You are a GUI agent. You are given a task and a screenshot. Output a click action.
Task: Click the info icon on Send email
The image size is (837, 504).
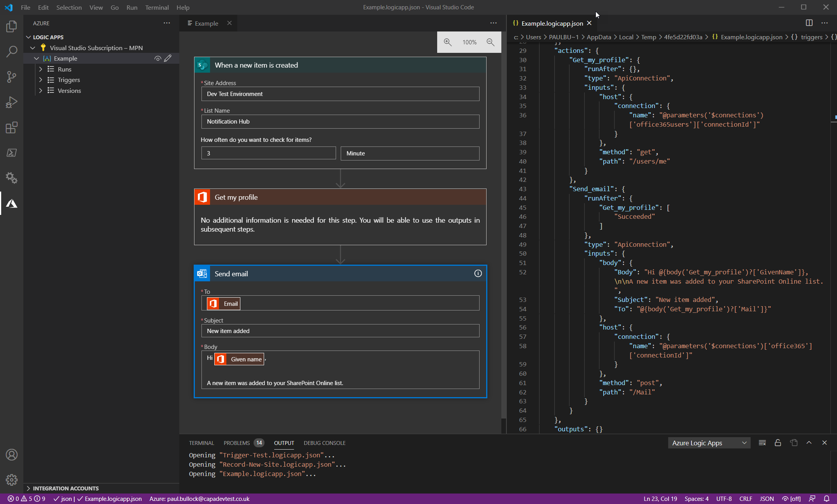[x=478, y=274]
